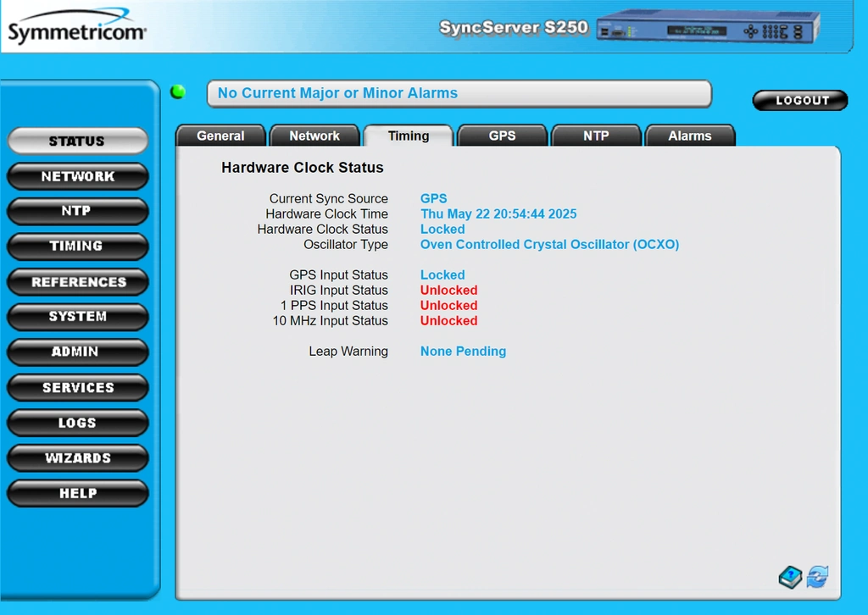This screenshot has width=868, height=615.
Task: Open the NTP status tab
Action: coord(596,136)
